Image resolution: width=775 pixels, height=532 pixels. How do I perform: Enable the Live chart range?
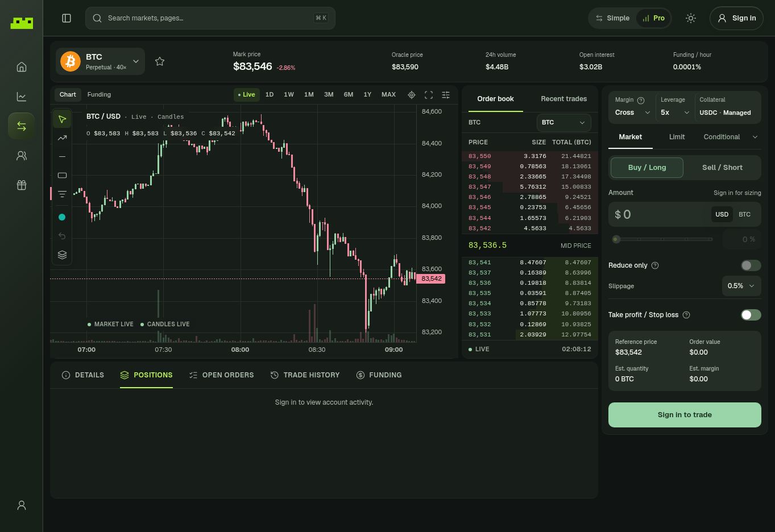tap(247, 95)
